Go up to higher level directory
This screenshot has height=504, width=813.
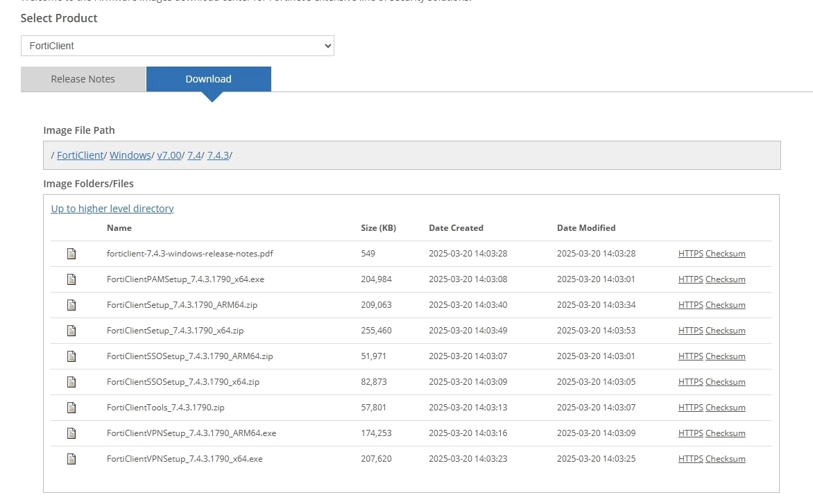(112, 208)
